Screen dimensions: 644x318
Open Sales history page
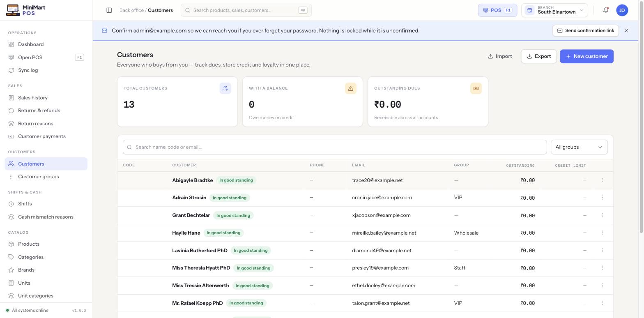coord(46,98)
